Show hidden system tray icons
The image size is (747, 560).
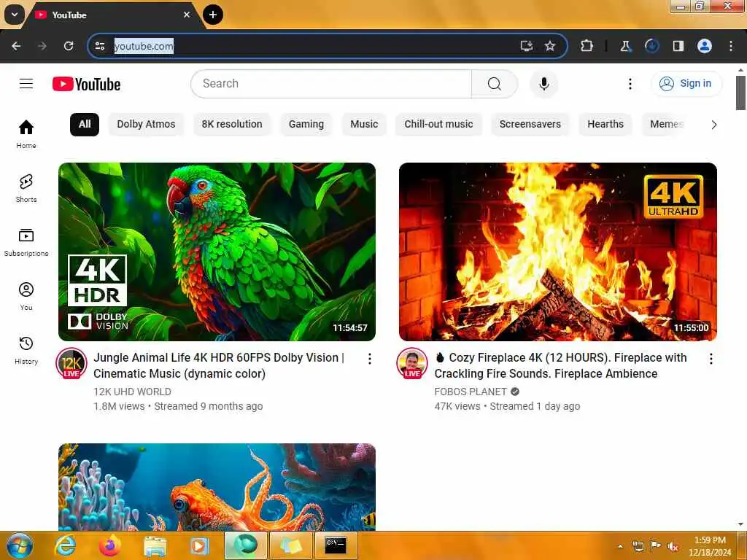pyautogui.click(x=620, y=546)
